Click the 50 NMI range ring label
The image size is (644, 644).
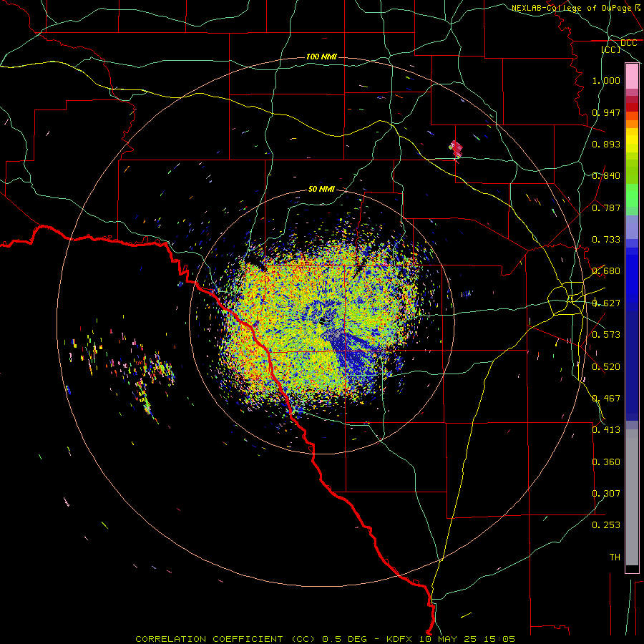tap(321, 189)
